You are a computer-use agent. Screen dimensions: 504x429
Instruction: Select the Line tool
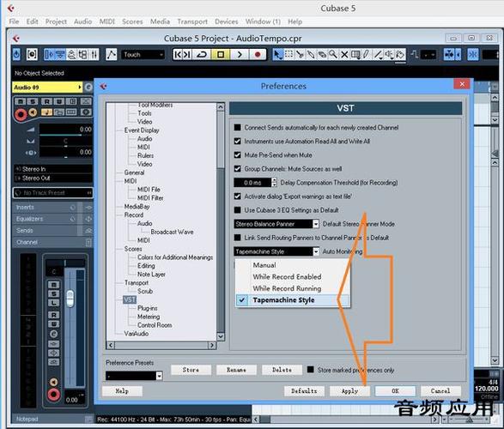click(x=379, y=55)
